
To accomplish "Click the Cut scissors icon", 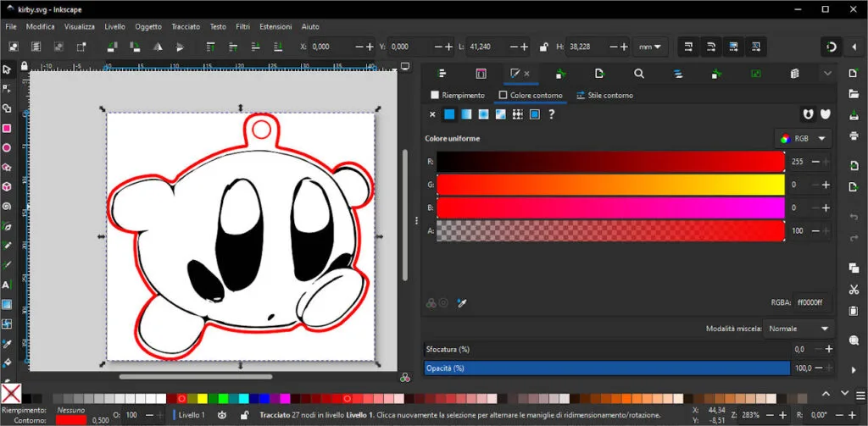I will (853, 290).
